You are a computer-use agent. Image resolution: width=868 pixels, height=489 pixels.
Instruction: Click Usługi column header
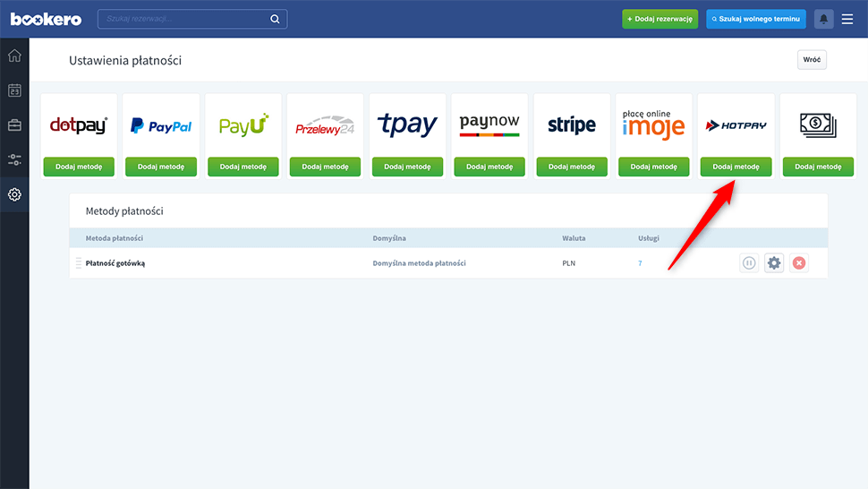[648, 238]
